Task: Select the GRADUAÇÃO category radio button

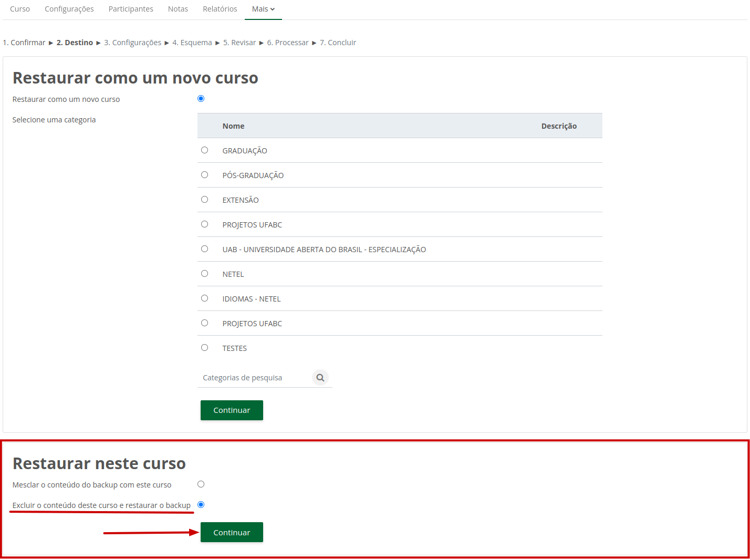Action: pos(205,150)
